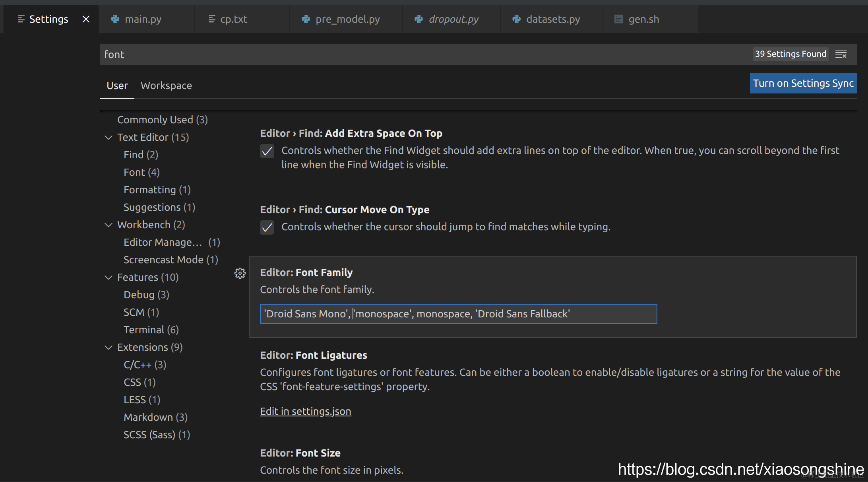Viewport: 868px width, 482px height.
Task: Uncheck Add Extra Space On Top checkbox
Action: (267, 151)
